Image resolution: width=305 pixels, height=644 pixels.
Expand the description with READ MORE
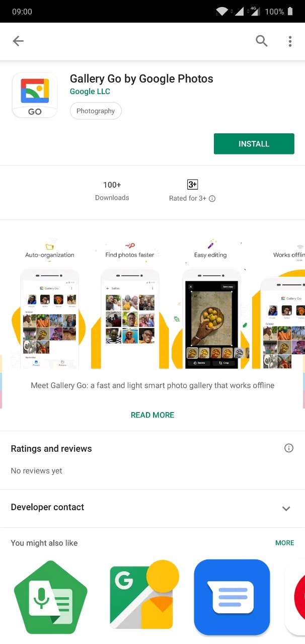(152, 415)
